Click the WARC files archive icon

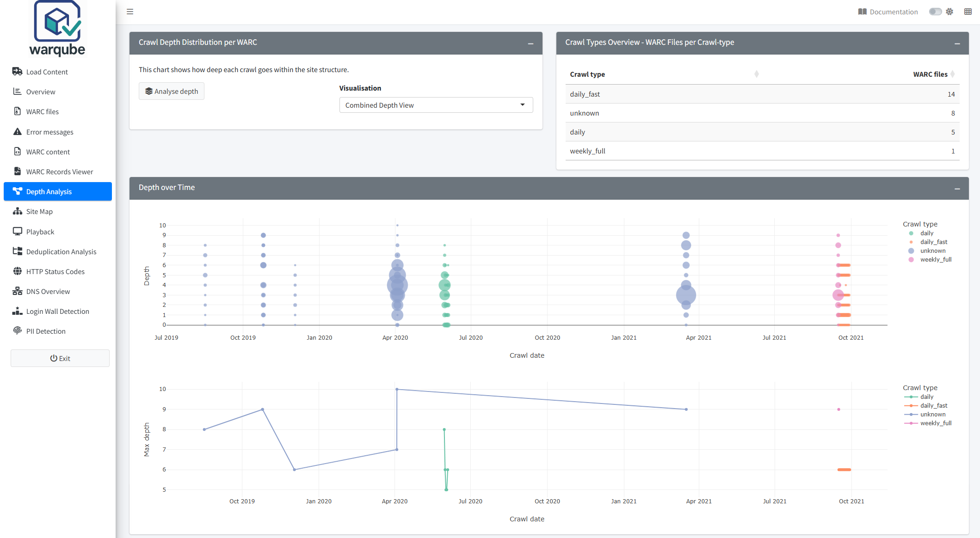pyautogui.click(x=18, y=111)
